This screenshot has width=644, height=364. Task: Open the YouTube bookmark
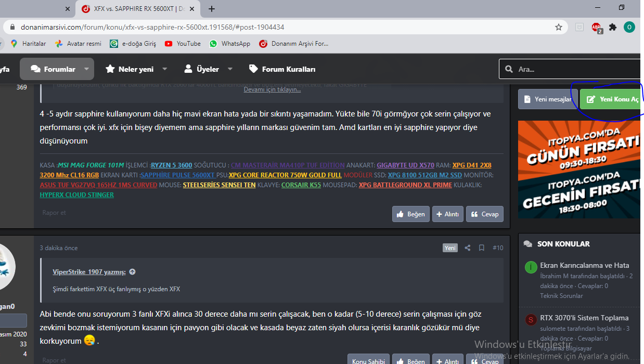coord(183,44)
